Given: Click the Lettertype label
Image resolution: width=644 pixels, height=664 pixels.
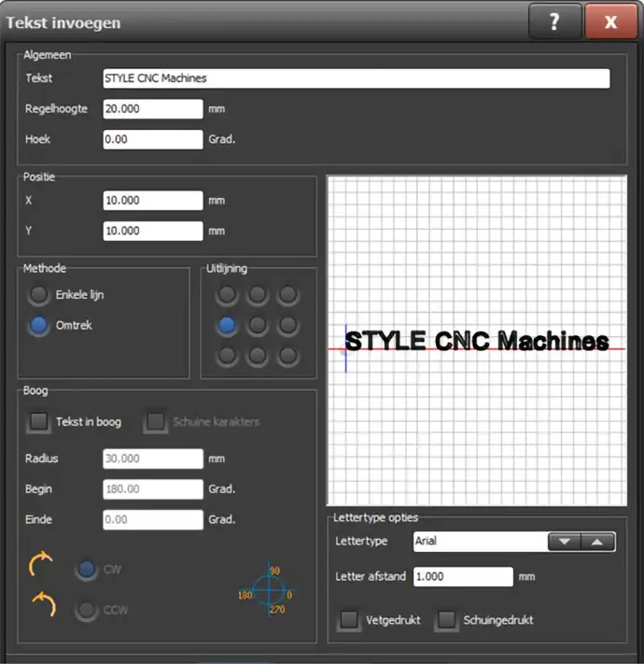Looking at the screenshot, I should 361,542.
